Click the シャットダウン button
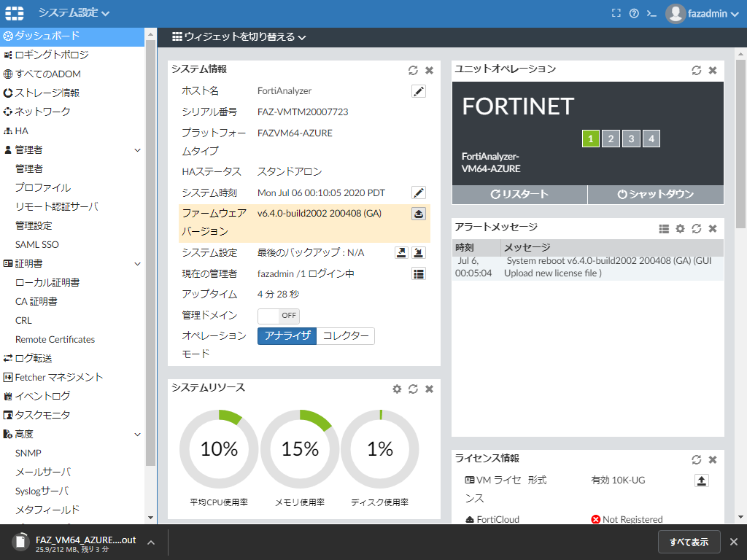Viewport: 747px width, 560px height. (656, 194)
